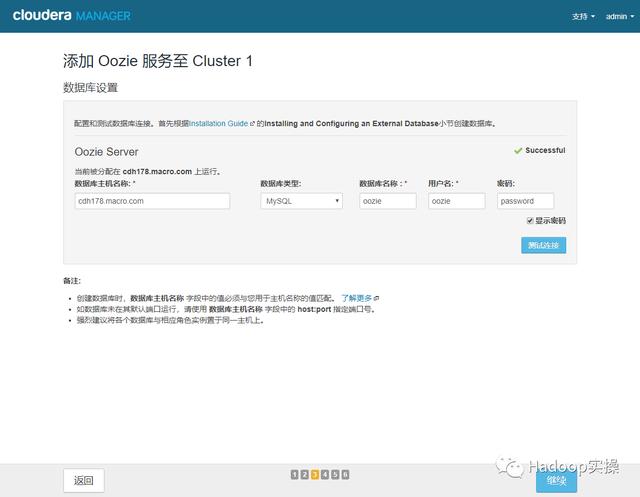Select the highlighted wizard step 3
640x497 pixels.
pyautogui.click(x=315, y=474)
